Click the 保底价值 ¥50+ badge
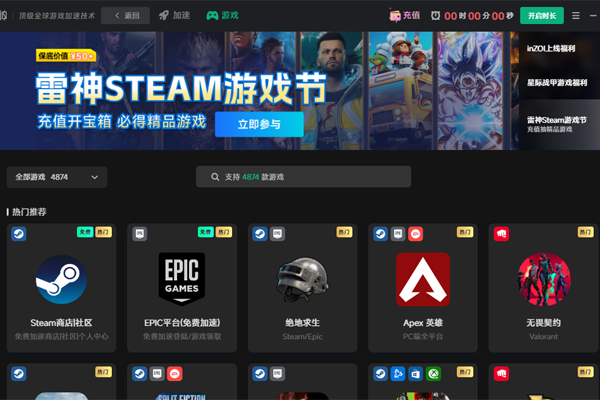Viewport: 600px width, 400px height. coord(66,56)
